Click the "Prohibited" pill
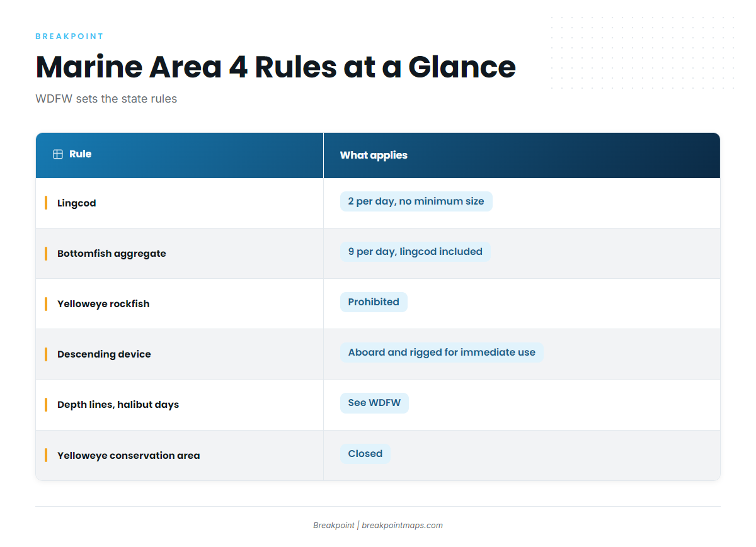The image size is (756, 547). click(x=374, y=302)
